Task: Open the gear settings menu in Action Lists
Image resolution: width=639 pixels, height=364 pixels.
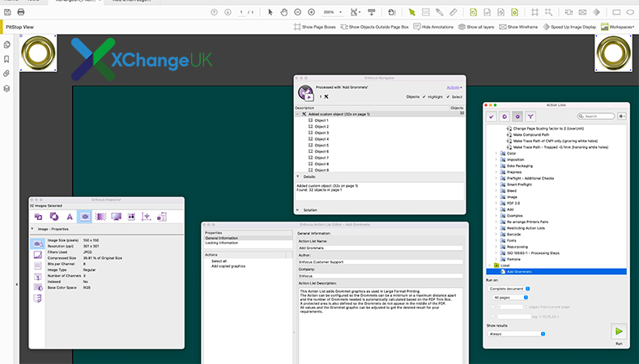Action: 621,116
